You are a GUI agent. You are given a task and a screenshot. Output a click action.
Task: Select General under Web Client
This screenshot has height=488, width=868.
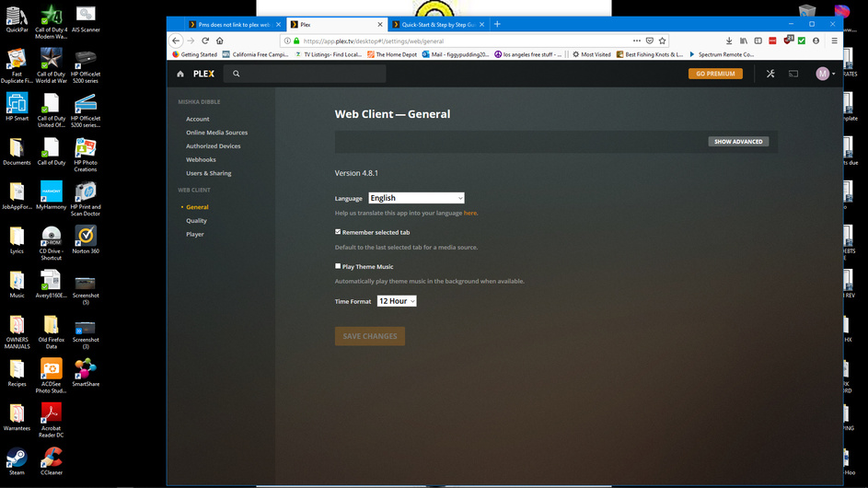tap(197, 207)
